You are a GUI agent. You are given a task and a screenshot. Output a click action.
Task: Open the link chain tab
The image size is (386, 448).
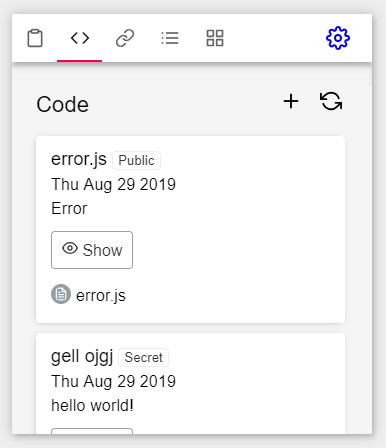tap(125, 38)
